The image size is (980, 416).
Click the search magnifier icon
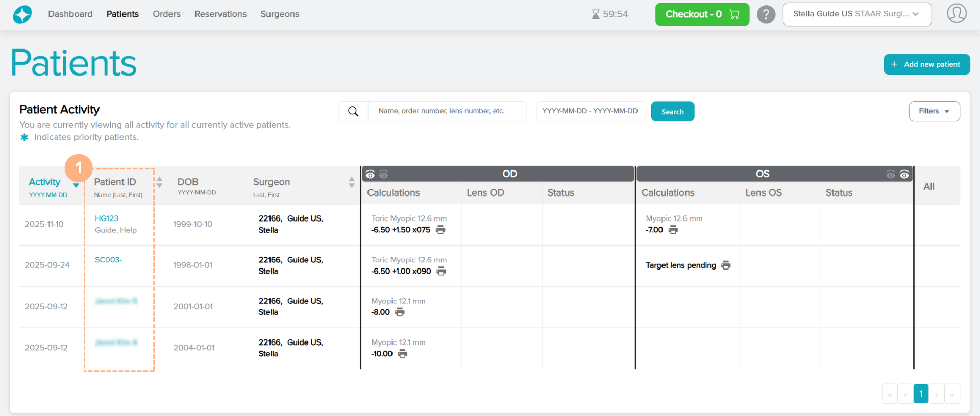click(x=353, y=111)
